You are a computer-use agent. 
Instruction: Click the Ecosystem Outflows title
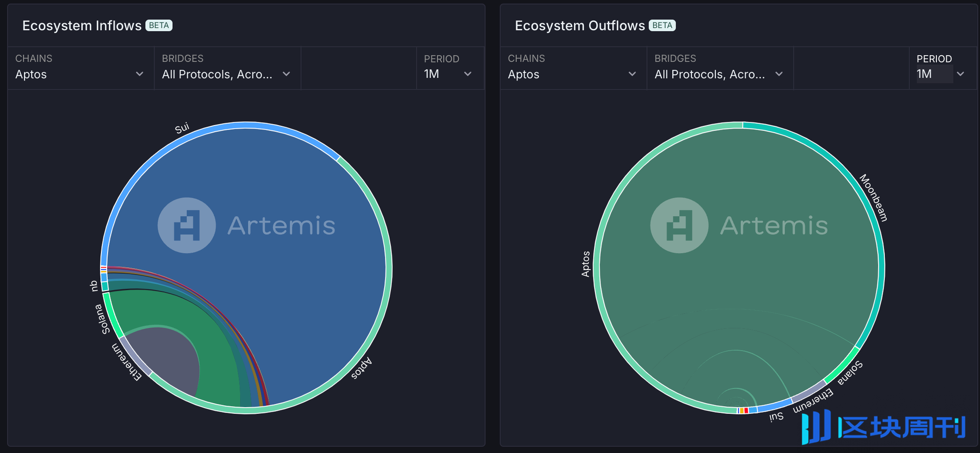coord(580,25)
